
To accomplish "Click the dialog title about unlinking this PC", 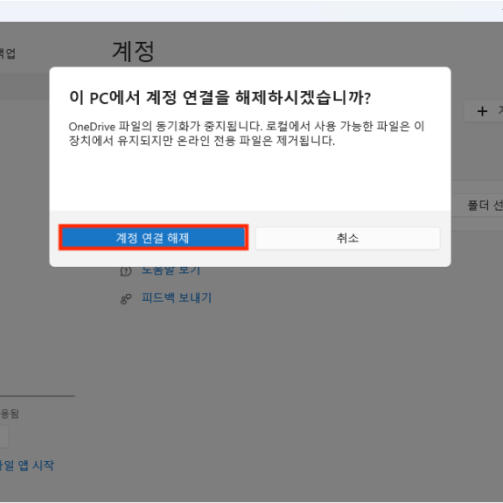I will click(220, 98).
